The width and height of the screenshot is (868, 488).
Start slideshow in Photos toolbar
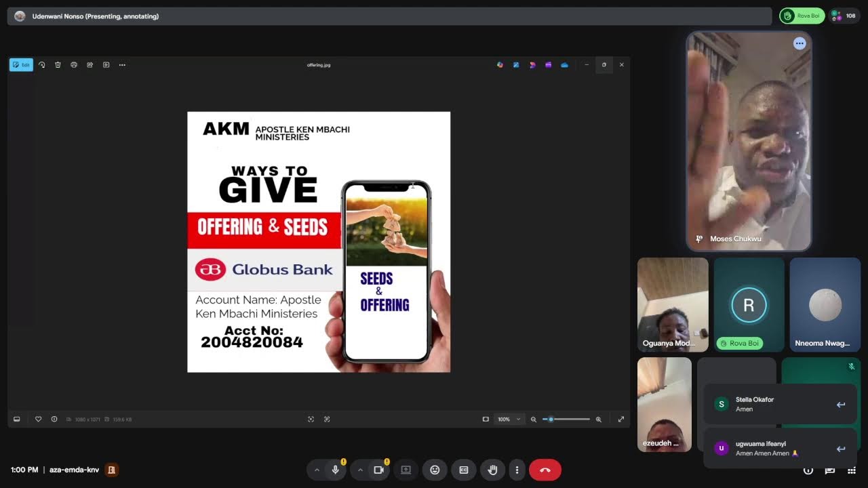coord(106,65)
